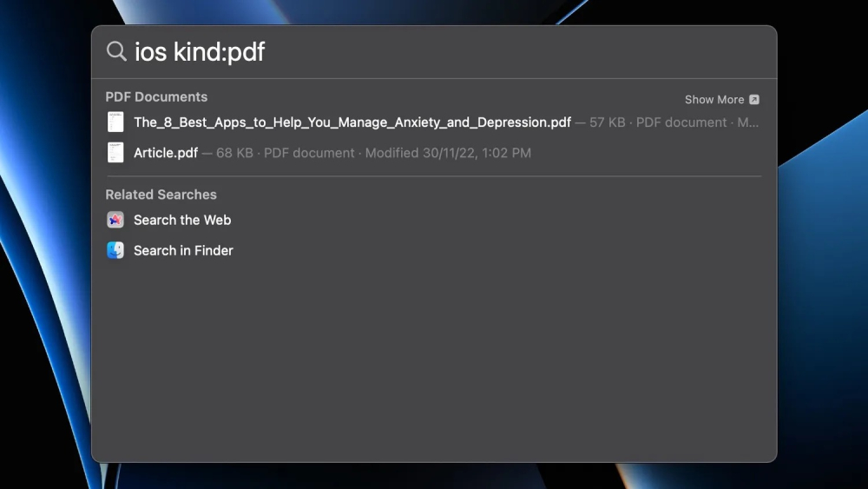Click the PDF Documents section header
This screenshot has height=489, width=868.
click(x=156, y=97)
